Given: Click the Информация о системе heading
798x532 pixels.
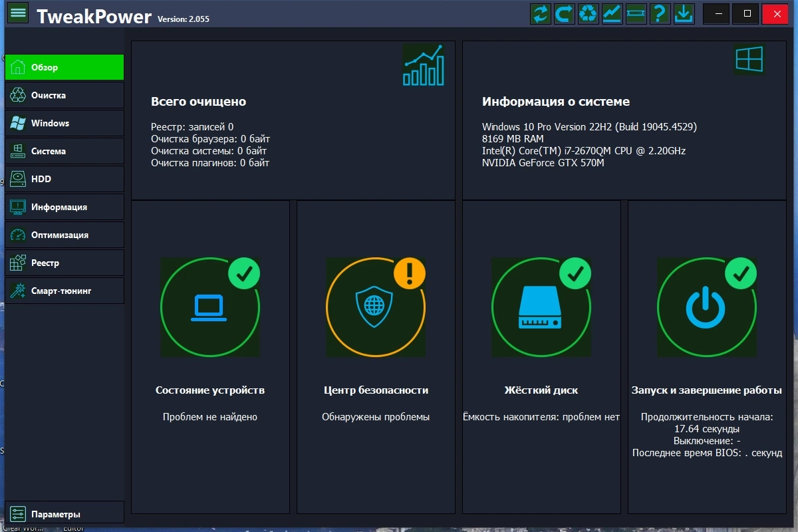Looking at the screenshot, I should [556, 102].
